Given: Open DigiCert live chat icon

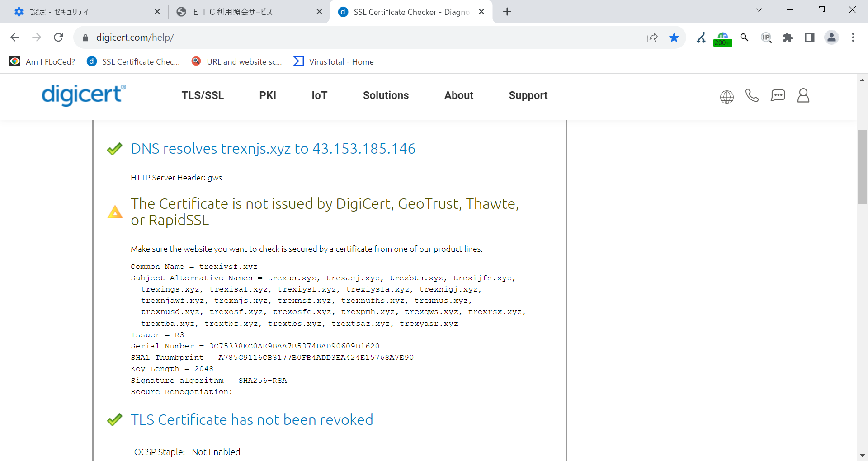Looking at the screenshot, I should pos(778,95).
